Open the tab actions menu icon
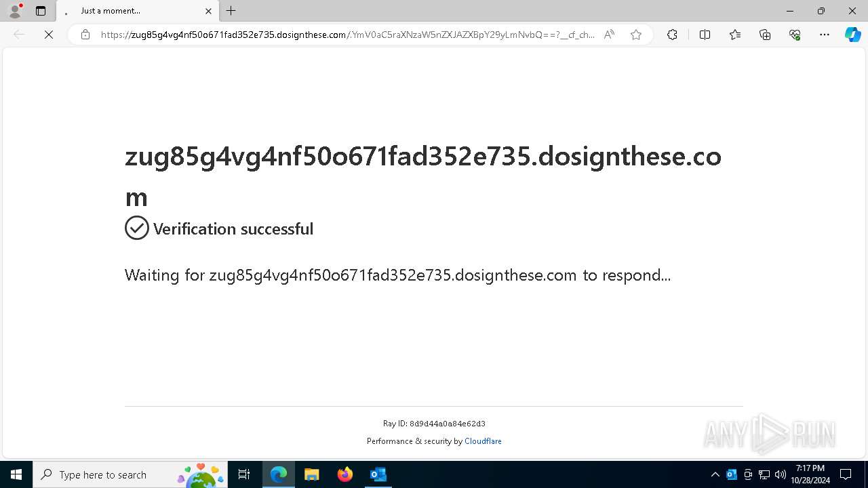Viewport: 868px width, 488px height. click(x=41, y=11)
